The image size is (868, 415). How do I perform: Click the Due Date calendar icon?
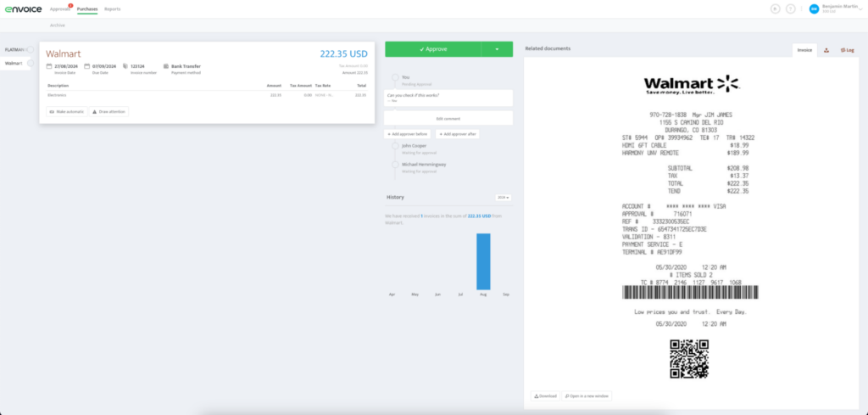pyautogui.click(x=87, y=66)
